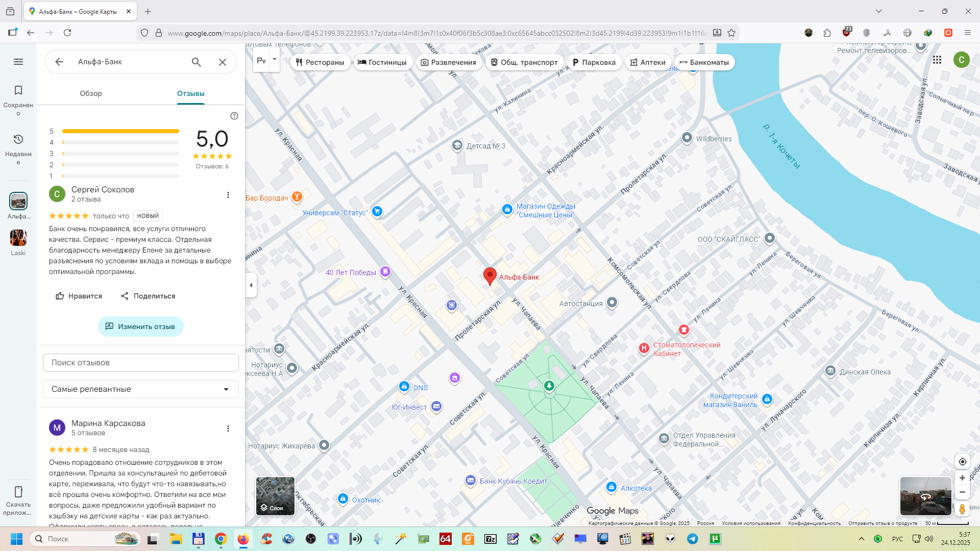Image resolution: width=980 pixels, height=551 pixels.
Task: Toggle Layers satellite view thumbnail
Action: [x=276, y=496]
